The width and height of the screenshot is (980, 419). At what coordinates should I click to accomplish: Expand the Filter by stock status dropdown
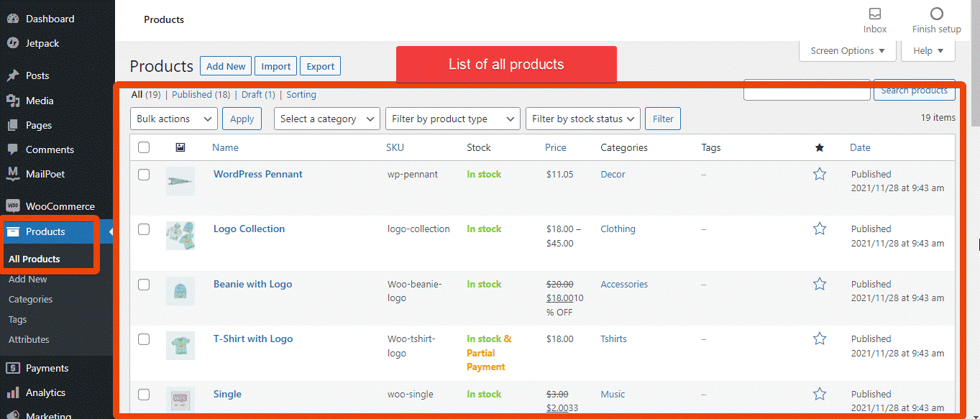click(583, 119)
